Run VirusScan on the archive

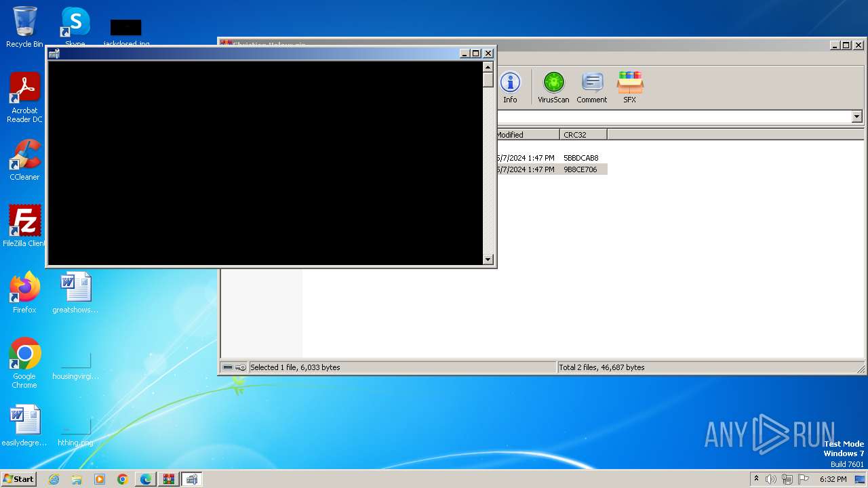click(x=553, y=88)
